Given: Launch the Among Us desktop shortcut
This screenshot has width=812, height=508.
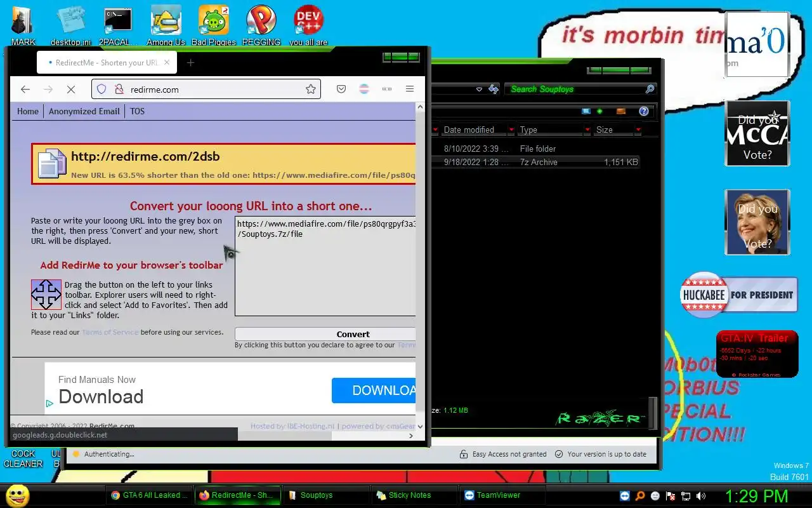Looking at the screenshot, I should coord(166,25).
